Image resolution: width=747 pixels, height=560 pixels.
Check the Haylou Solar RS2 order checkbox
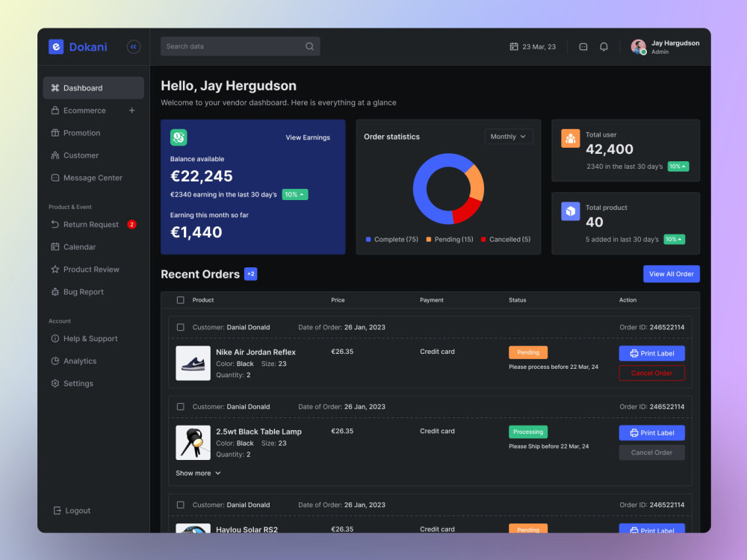click(181, 505)
